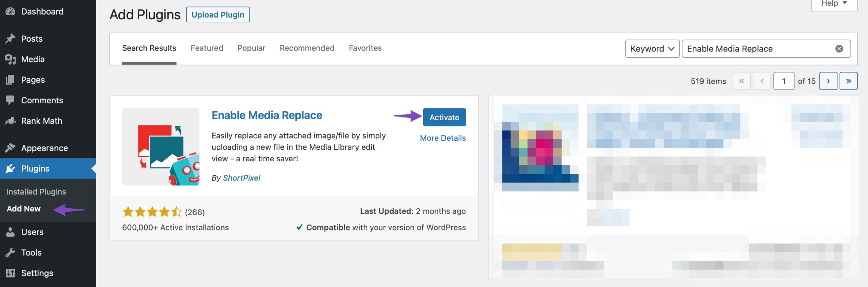
Task: Click 'Last Updated: 2 months ago' text
Action: coord(413,211)
